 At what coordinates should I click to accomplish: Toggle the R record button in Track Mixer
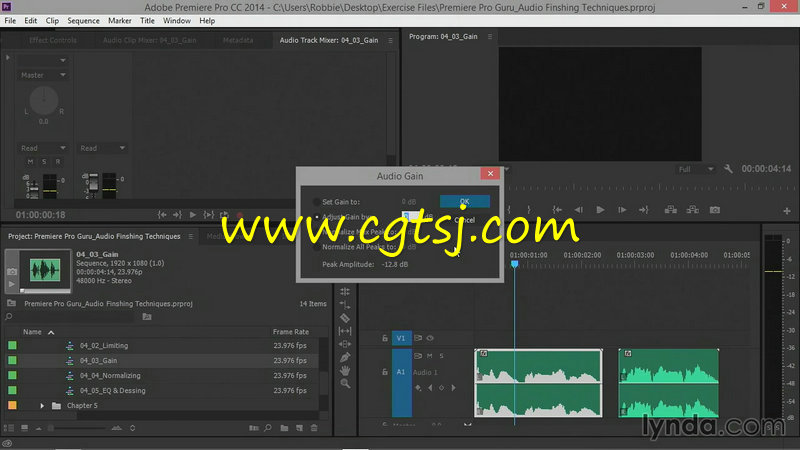[x=58, y=162]
